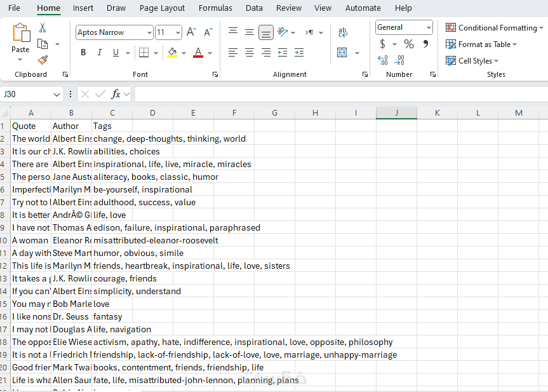Open Number format dialog launcher

click(x=433, y=74)
